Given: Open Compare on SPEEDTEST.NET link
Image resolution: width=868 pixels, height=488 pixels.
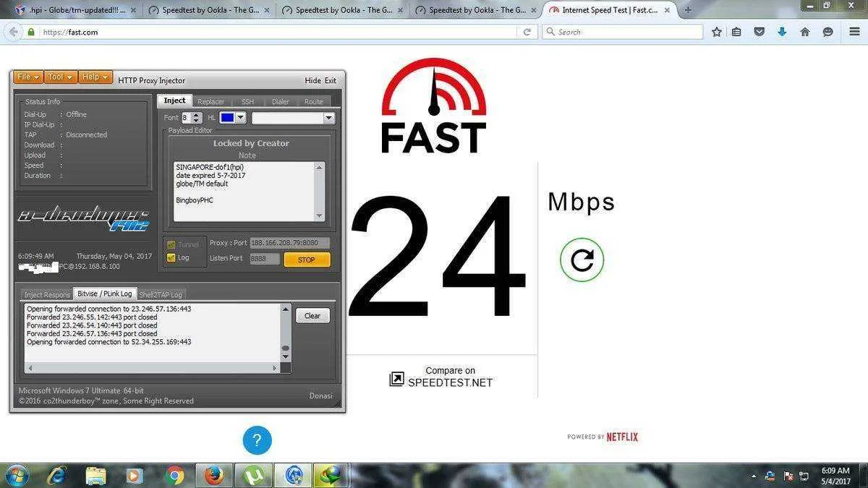Looking at the screenshot, I should tap(450, 377).
